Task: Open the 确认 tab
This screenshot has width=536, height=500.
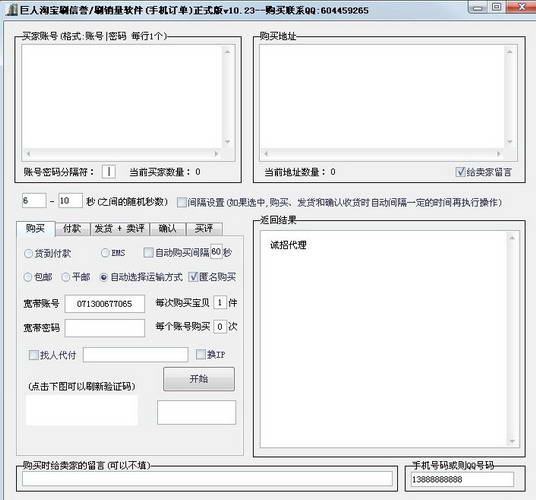Action: tap(168, 229)
